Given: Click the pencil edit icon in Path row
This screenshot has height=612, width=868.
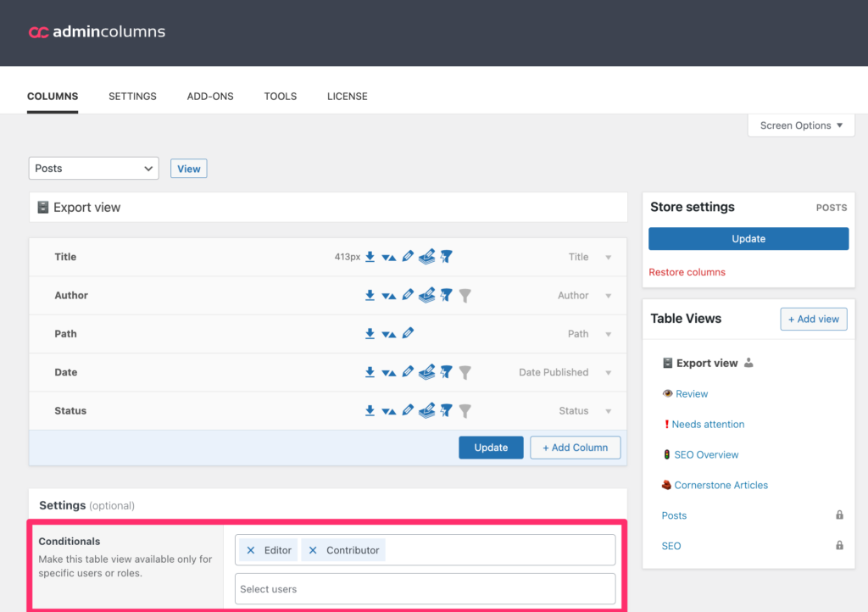Looking at the screenshot, I should coord(408,333).
